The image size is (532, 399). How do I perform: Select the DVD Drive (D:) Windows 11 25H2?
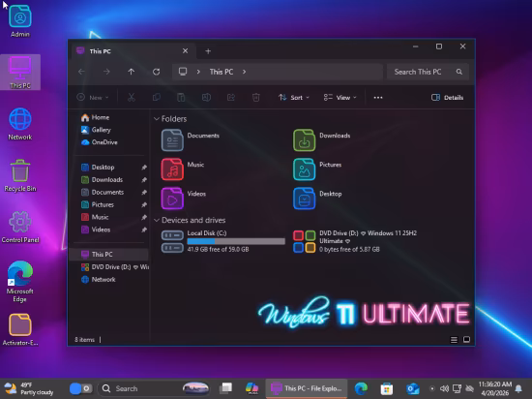355,241
